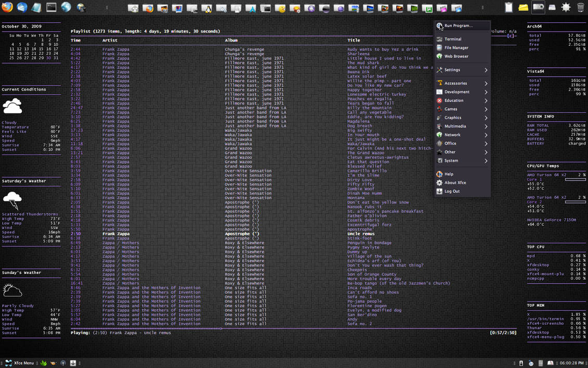588x368 pixels.
Task: Launch Firefox from the top panel
Action: (x=7, y=7)
